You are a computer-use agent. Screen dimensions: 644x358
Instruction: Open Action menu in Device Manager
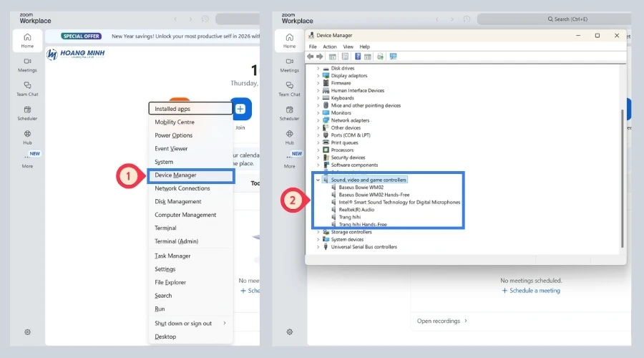click(329, 47)
